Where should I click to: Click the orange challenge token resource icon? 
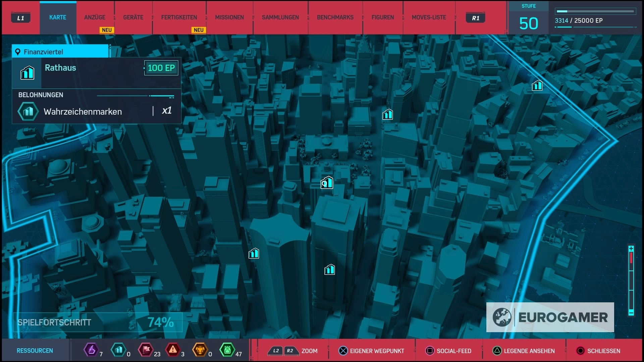(200, 350)
